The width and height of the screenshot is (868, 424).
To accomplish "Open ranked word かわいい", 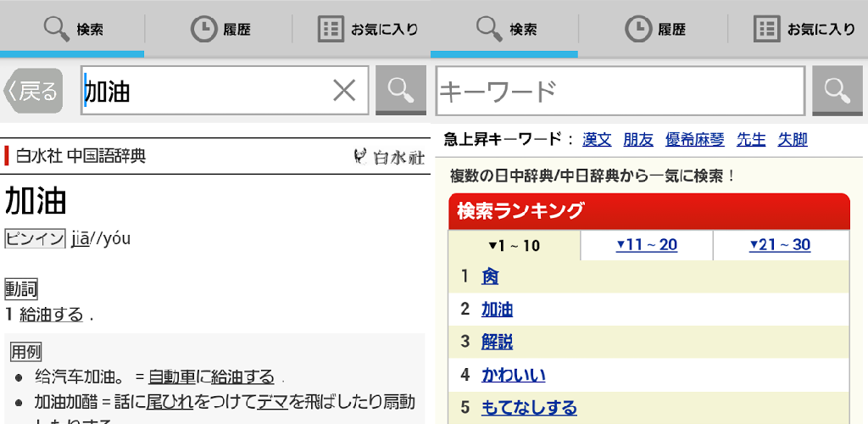I will tap(513, 375).
